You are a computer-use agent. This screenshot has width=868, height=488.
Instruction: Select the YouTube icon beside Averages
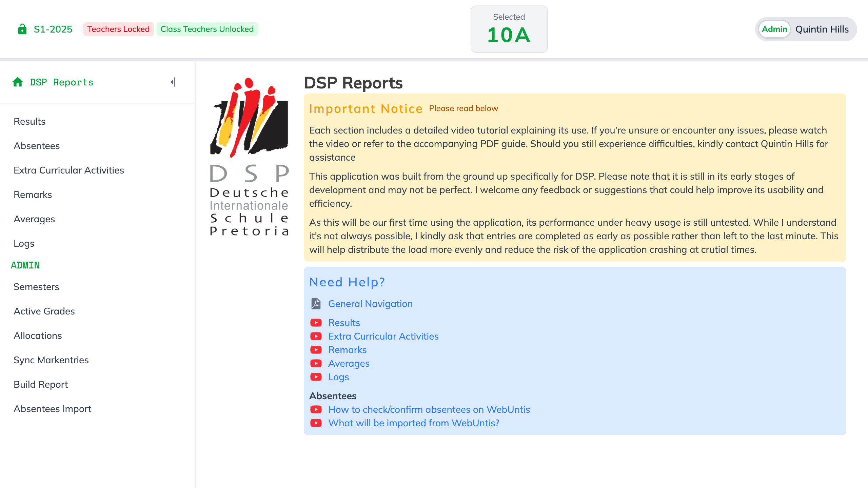(x=316, y=363)
